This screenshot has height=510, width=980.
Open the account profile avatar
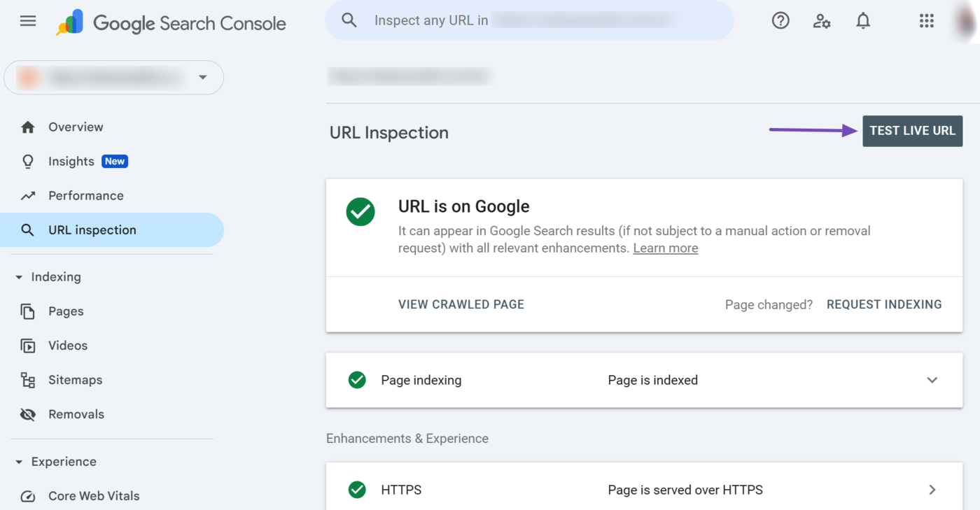coord(967,22)
